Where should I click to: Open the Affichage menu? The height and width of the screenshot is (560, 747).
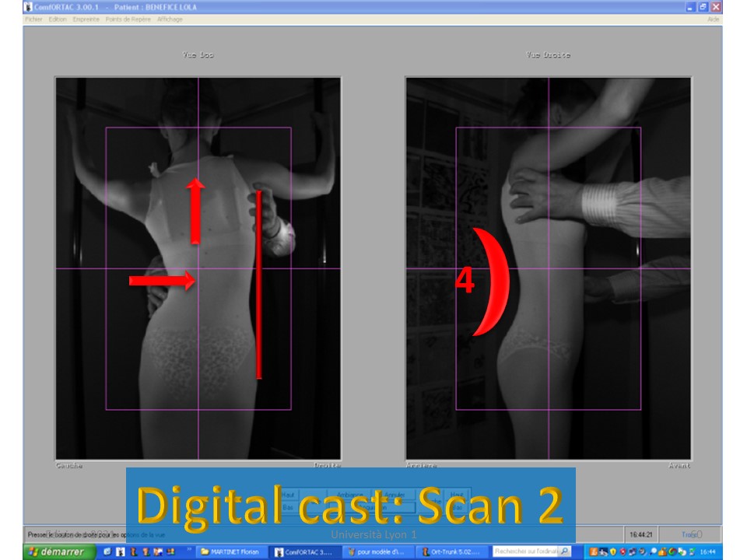pyautogui.click(x=170, y=19)
